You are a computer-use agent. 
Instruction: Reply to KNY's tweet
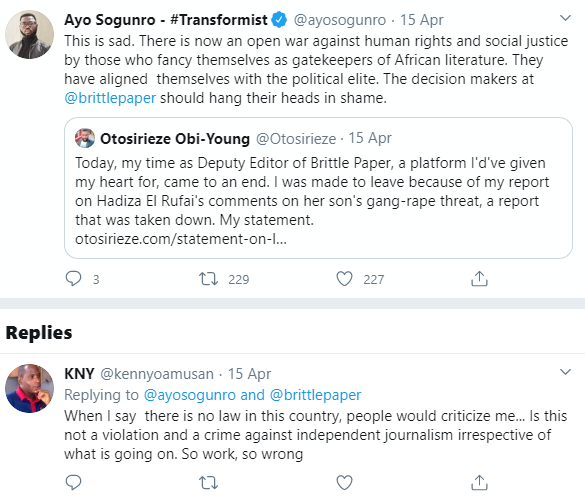pos(73,482)
